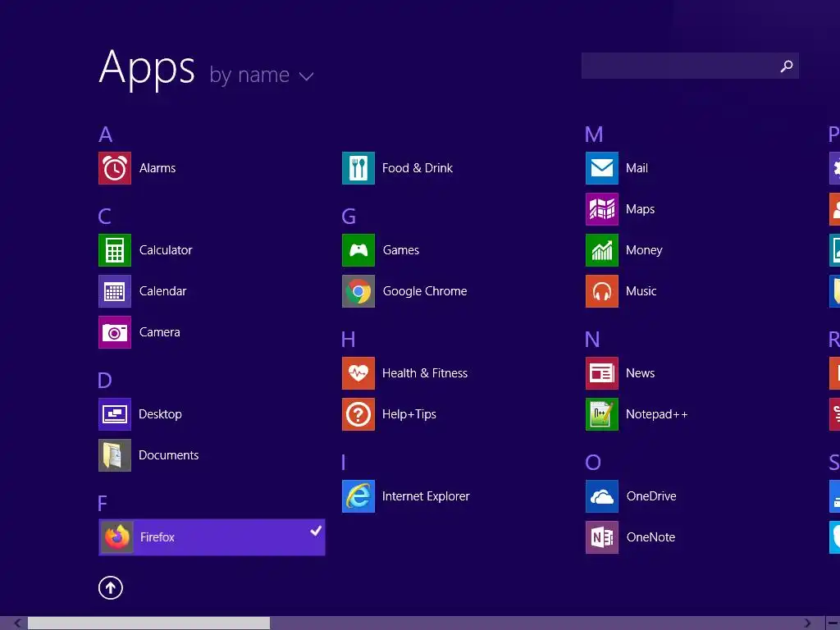Go back to Start with up arrow
840x630 pixels.
tap(111, 588)
